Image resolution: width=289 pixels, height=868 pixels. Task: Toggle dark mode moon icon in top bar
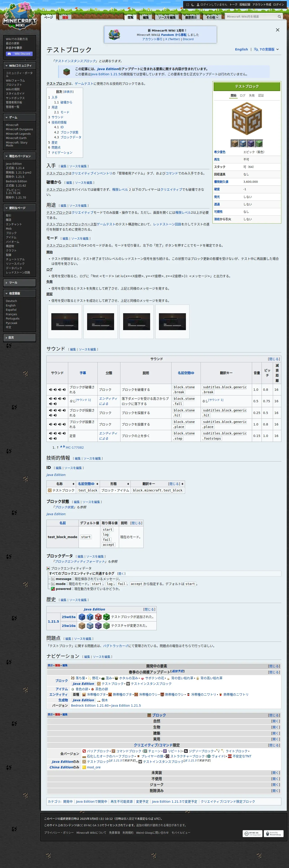[x=193, y=5]
